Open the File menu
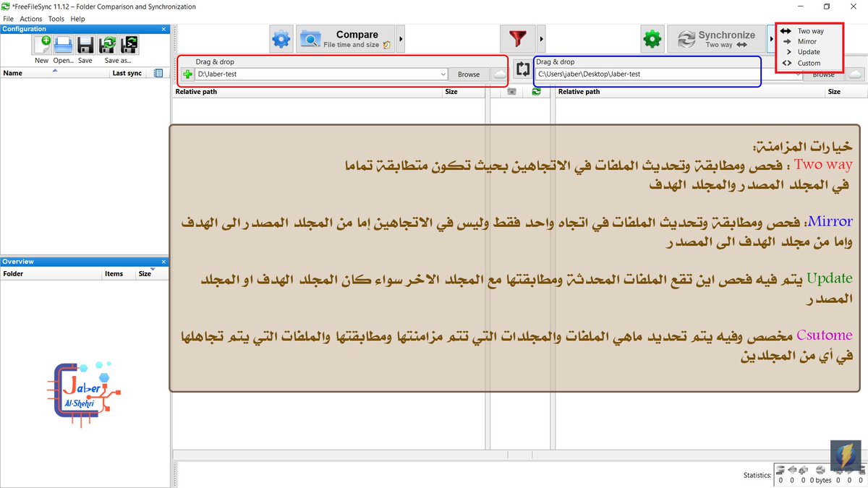The image size is (868, 488). click(8, 19)
